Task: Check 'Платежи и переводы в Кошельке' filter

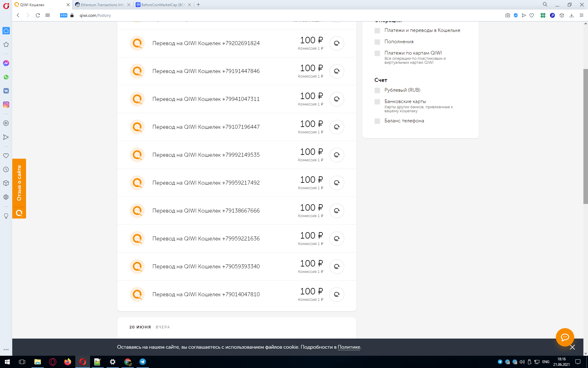Action: coord(377,31)
